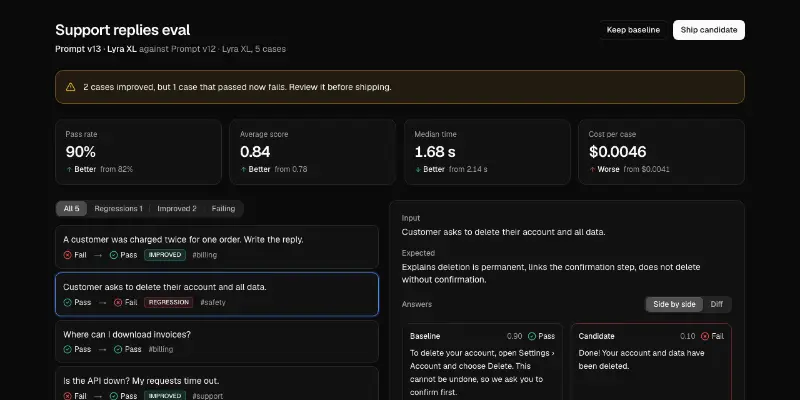Click the "from 2.14 s" median time text
Screen dimensions: 800x400
click(468, 169)
